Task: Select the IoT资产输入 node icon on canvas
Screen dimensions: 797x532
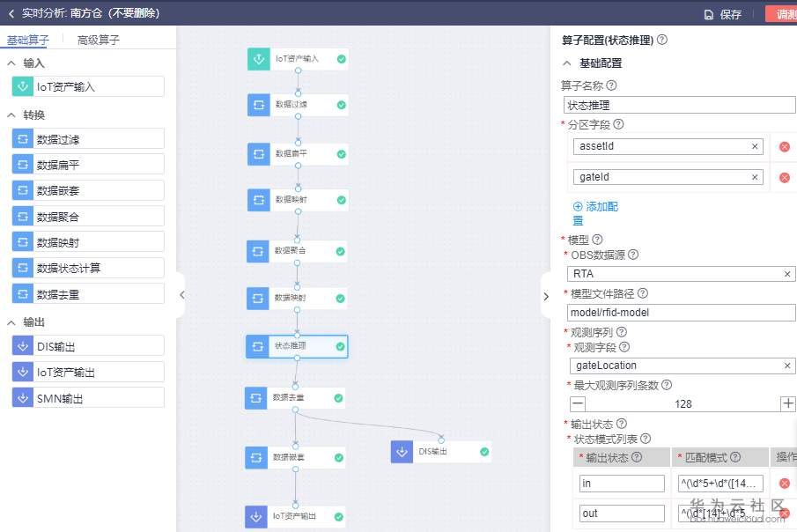Action: (259, 59)
